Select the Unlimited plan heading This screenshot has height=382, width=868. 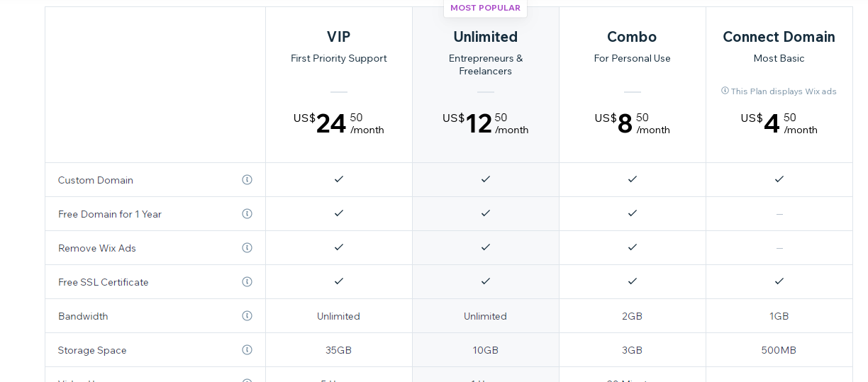tap(486, 37)
